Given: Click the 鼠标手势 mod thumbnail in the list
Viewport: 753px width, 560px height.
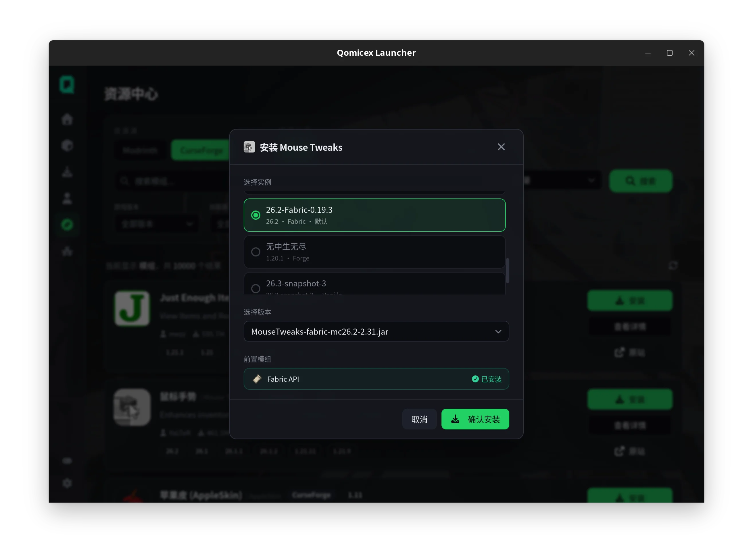Looking at the screenshot, I should pos(132,407).
